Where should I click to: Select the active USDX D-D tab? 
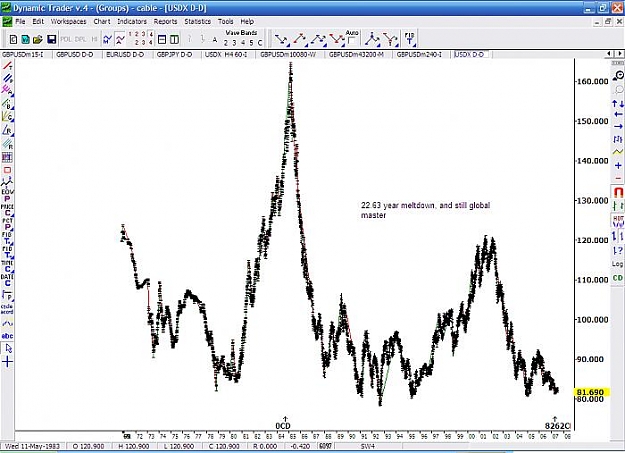click(x=469, y=54)
